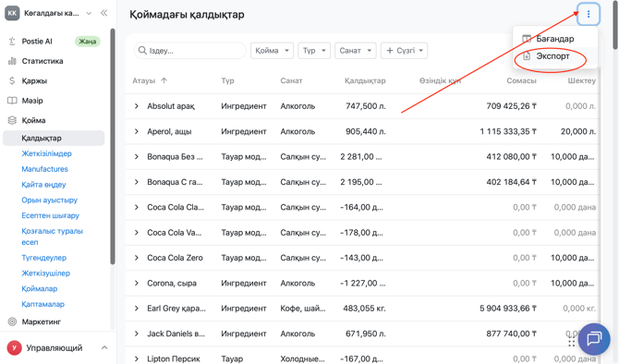Click the Postie AI sidebar icon
619x364 pixels.
12,41
